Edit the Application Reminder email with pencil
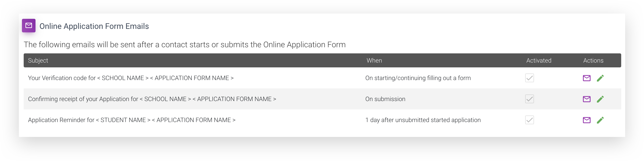The width and height of the screenshot is (644, 161). (600, 120)
